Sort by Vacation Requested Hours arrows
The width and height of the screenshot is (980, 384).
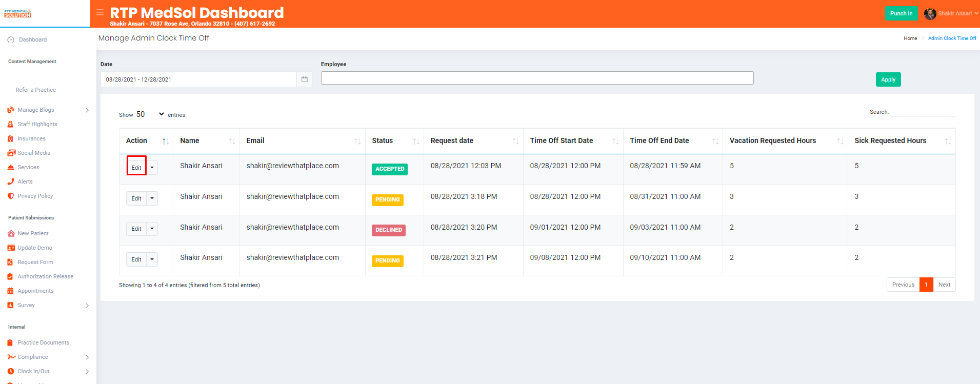coord(840,141)
